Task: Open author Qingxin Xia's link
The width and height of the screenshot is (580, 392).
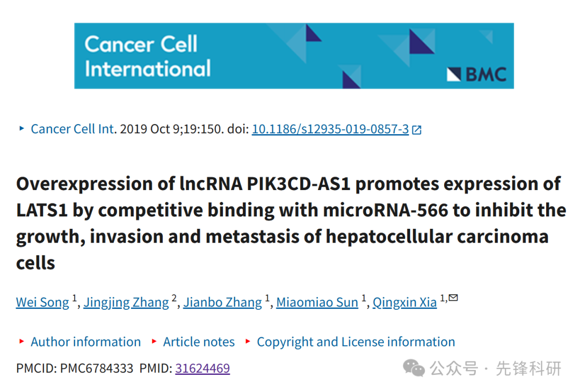Action: (x=405, y=302)
